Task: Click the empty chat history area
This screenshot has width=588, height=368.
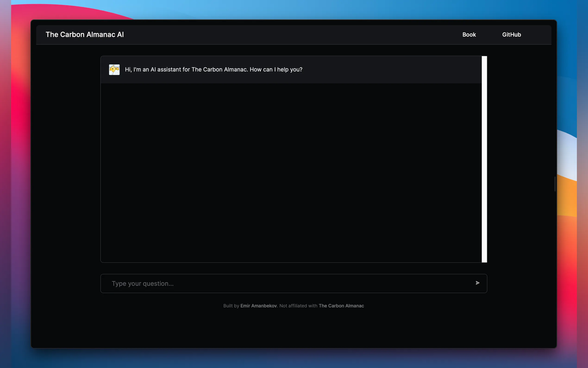Action: (x=291, y=173)
